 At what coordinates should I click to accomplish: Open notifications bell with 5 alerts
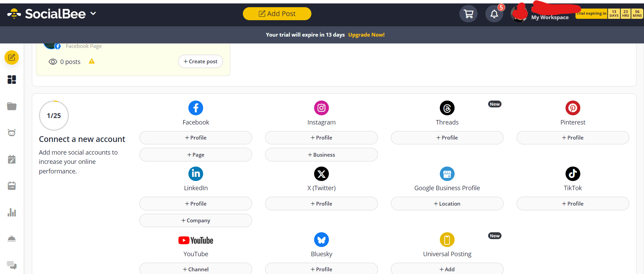(x=494, y=14)
